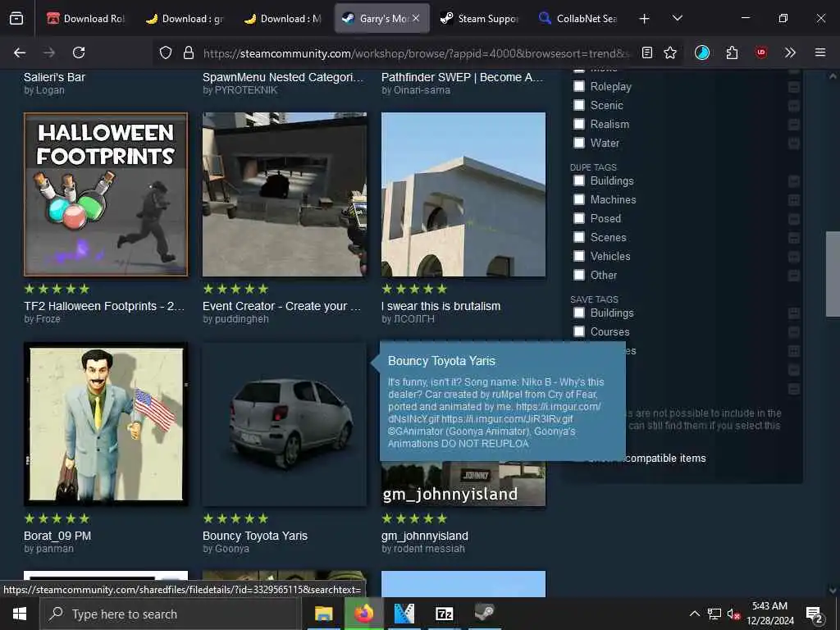Check Buildings under Save Tags
This screenshot has width=840, height=630.
tap(579, 313)
